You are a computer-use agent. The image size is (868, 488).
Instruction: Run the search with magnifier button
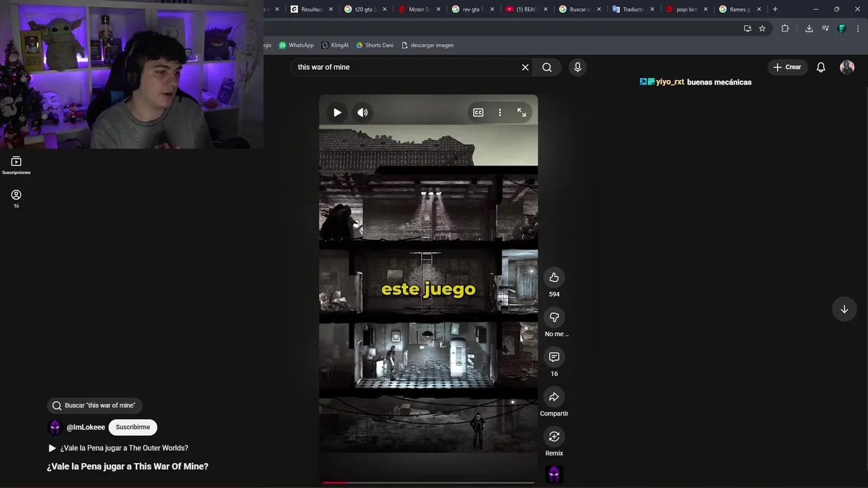point(547,67)
